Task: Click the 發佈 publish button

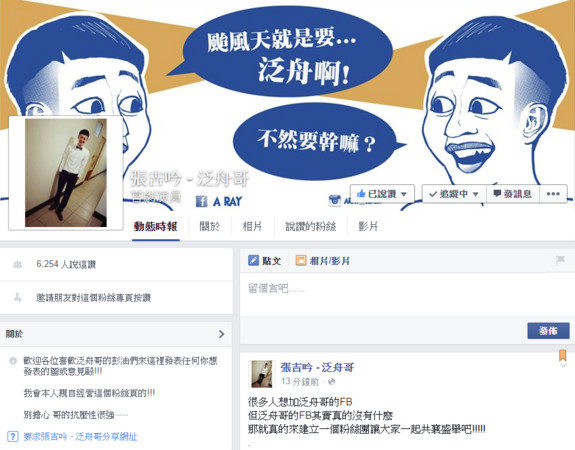Action: (548, 331)
